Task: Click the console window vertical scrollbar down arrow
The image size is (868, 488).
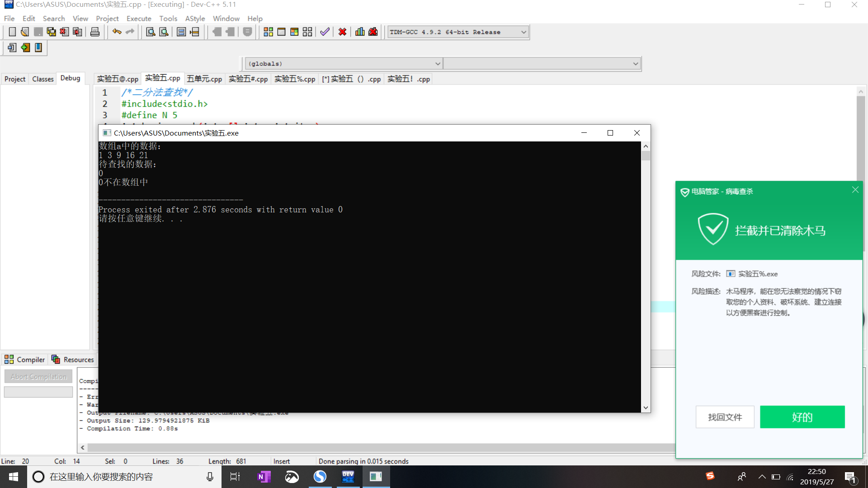Action: pyautogui.click(x=646, y=408)
